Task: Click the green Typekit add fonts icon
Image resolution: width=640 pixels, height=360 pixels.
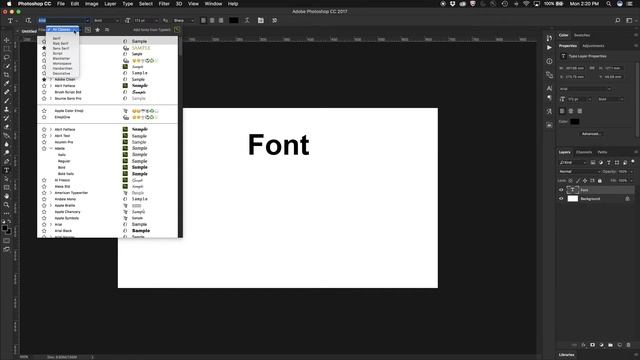Action: pyautogui.click(x=177, y=29)
